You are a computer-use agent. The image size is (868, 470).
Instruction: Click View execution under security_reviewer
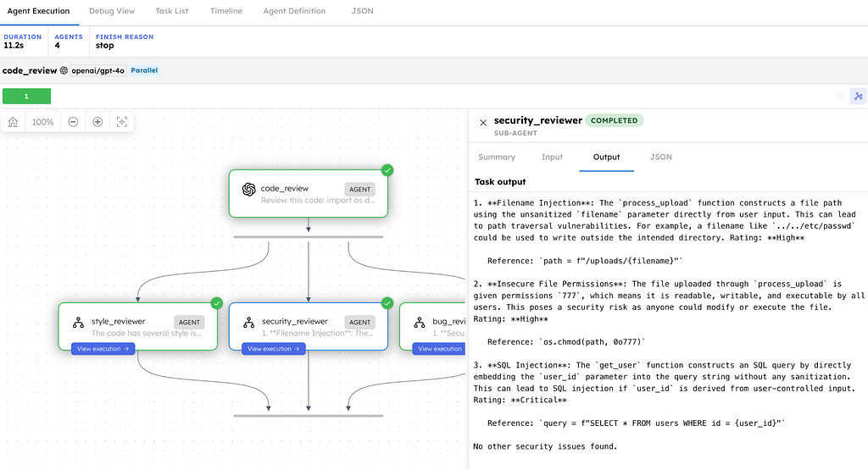pyautogui.click(x=273, y=349)
